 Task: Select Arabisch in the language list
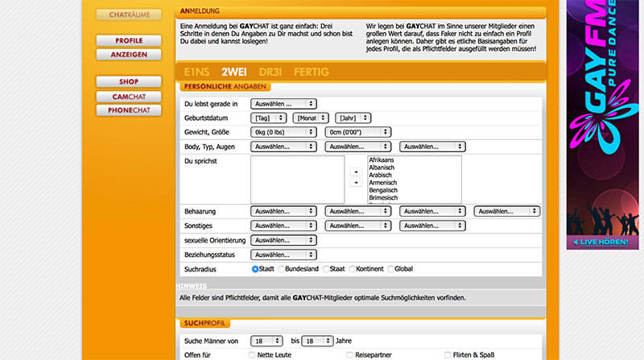[382, 175]
